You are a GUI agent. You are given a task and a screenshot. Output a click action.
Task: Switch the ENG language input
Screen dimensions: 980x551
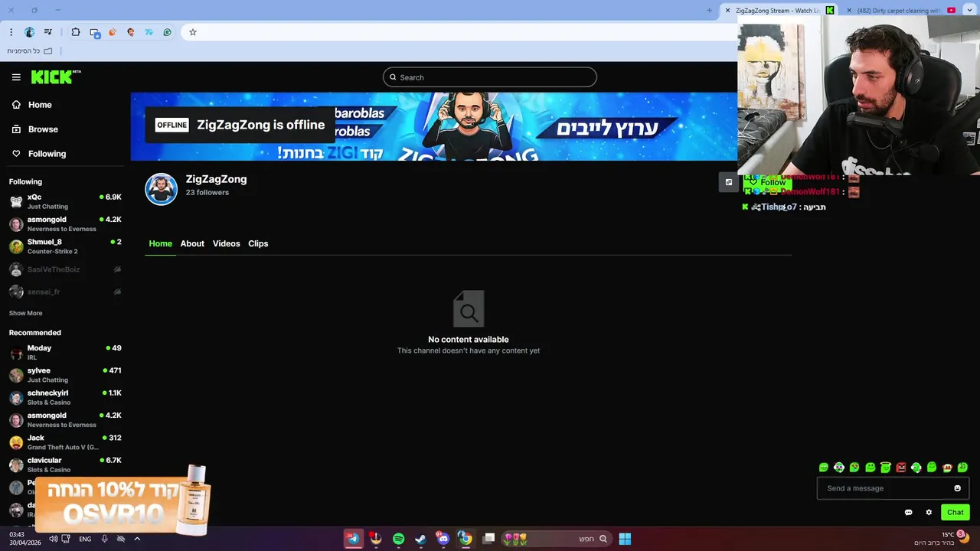(85, 539)
